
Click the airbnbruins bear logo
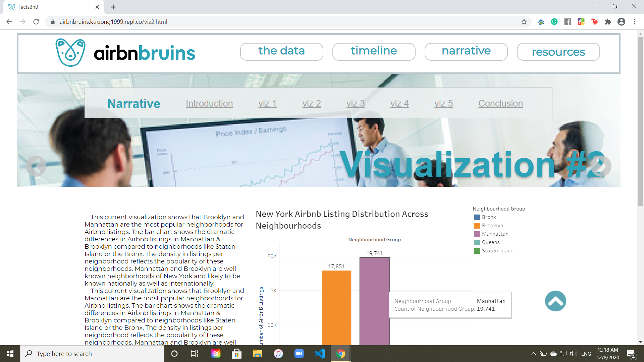tap(70, 53)
